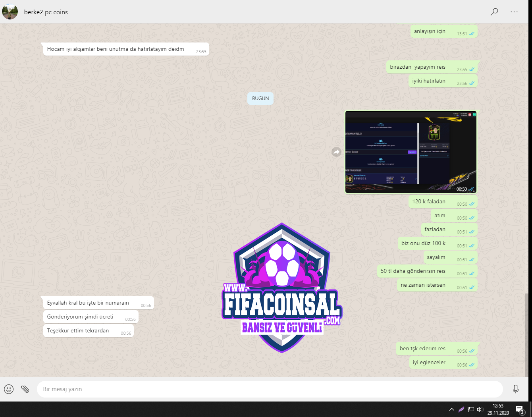Attach a file with the paperclip icon
This screenshot has width=532, height=417.
coord(25,389)
